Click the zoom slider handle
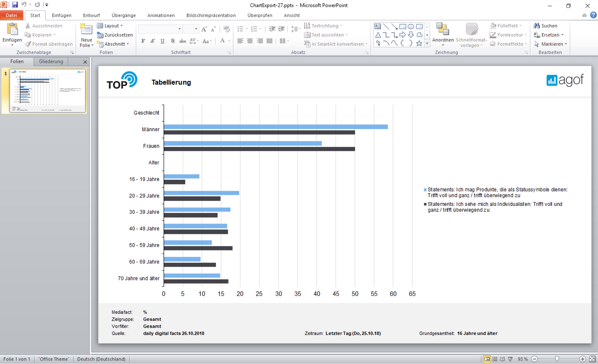598x364 pixels. point(557,359)
